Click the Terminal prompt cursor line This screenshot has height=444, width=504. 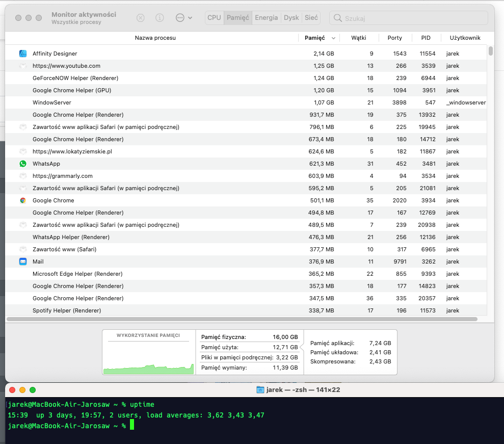tap(71, 426)
